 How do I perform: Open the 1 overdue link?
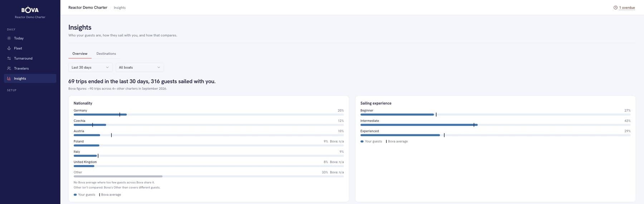coord(627,8)
